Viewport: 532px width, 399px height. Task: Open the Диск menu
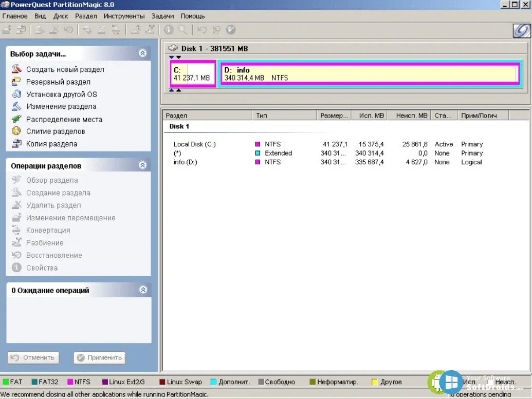click(60, 16)
